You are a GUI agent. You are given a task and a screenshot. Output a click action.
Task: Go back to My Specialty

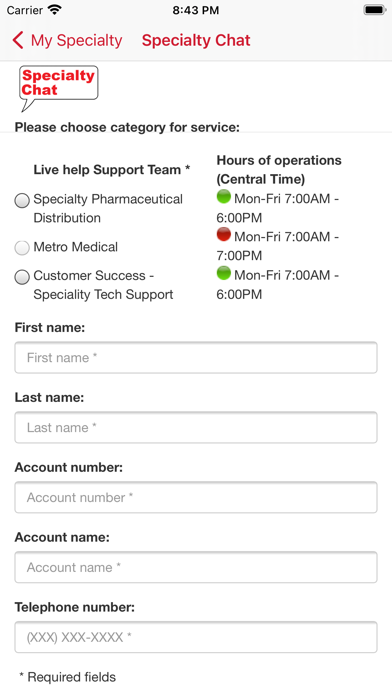[67, 40]
